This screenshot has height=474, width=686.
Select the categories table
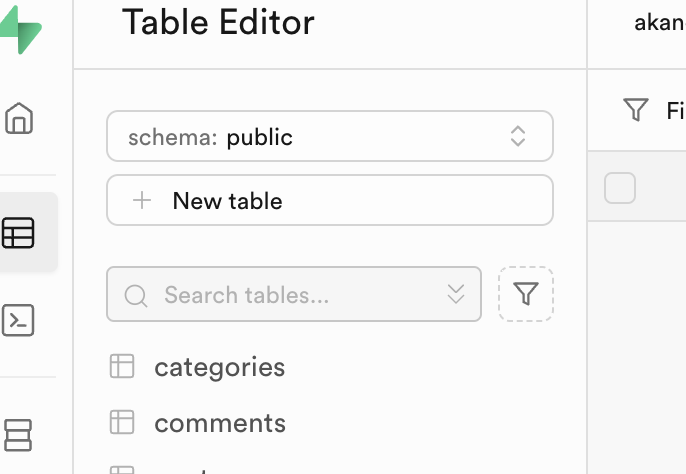(220, 367)
